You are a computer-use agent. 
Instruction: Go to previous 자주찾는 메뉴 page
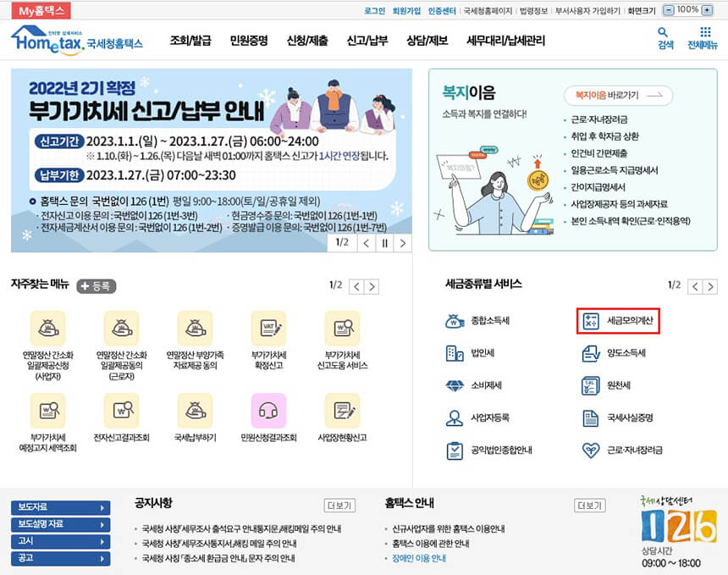click(356, 285)
